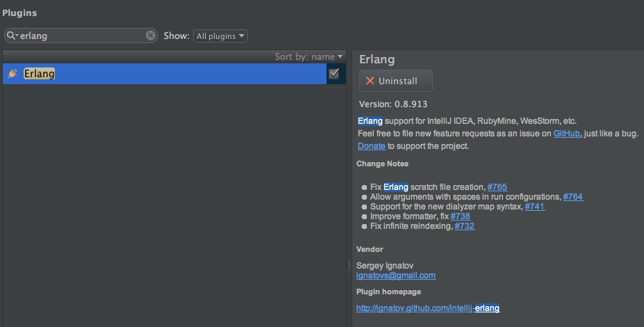Toggle the Erlang plugin enabled checkbox
This screenshot has width=644, height=327.
click(x=333, y=74)
